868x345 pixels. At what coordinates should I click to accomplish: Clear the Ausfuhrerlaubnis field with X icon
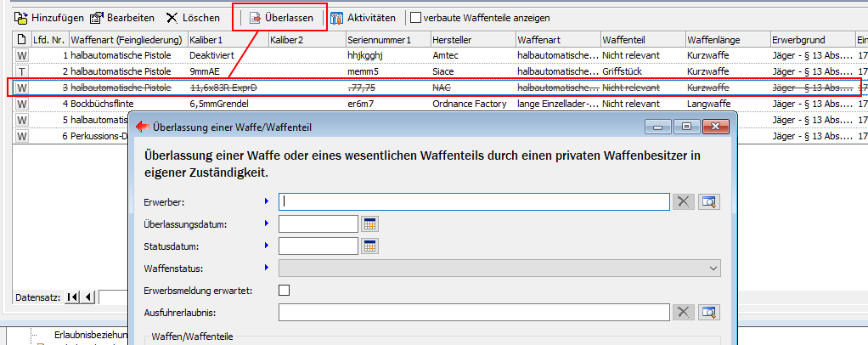(x=684, y=312)
